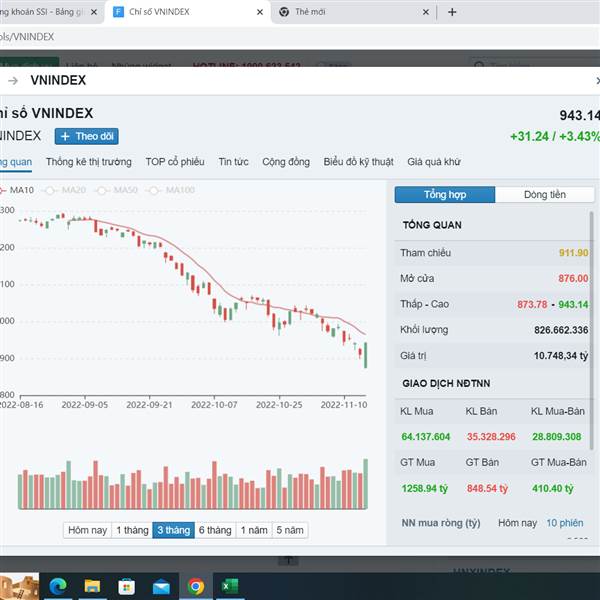Click the Mở cửa value 876.00

573,278
